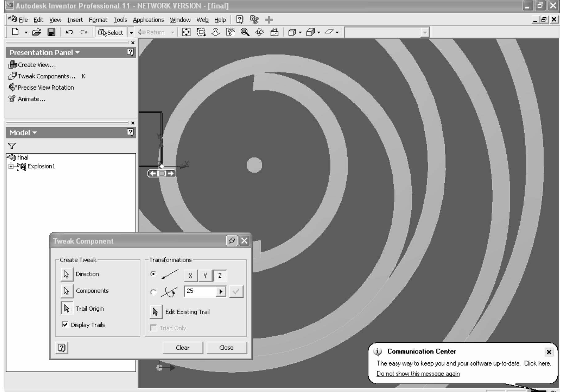Expand the Explosion1 tree node
This screenshot has height=392, width=565.
(11, 166)
